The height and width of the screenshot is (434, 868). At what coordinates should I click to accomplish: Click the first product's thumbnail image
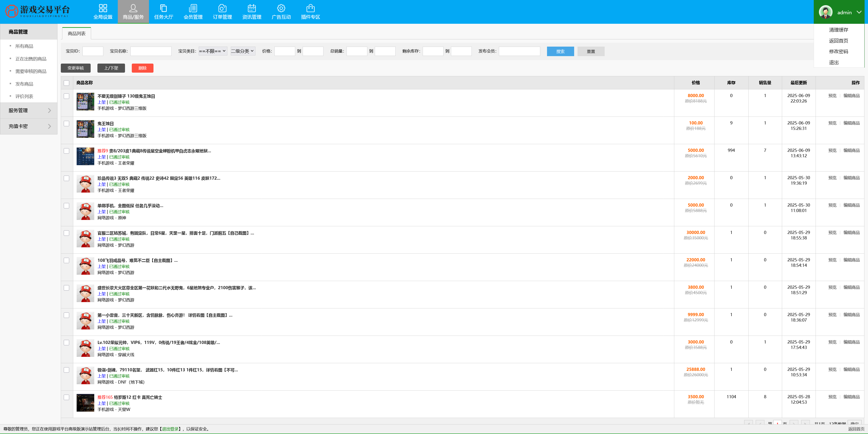[85, 102]
